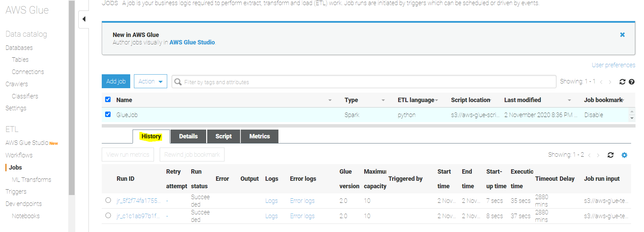Go to previous page of job runs
This screenshot has height=232, width=644.
tap(589, 155)
